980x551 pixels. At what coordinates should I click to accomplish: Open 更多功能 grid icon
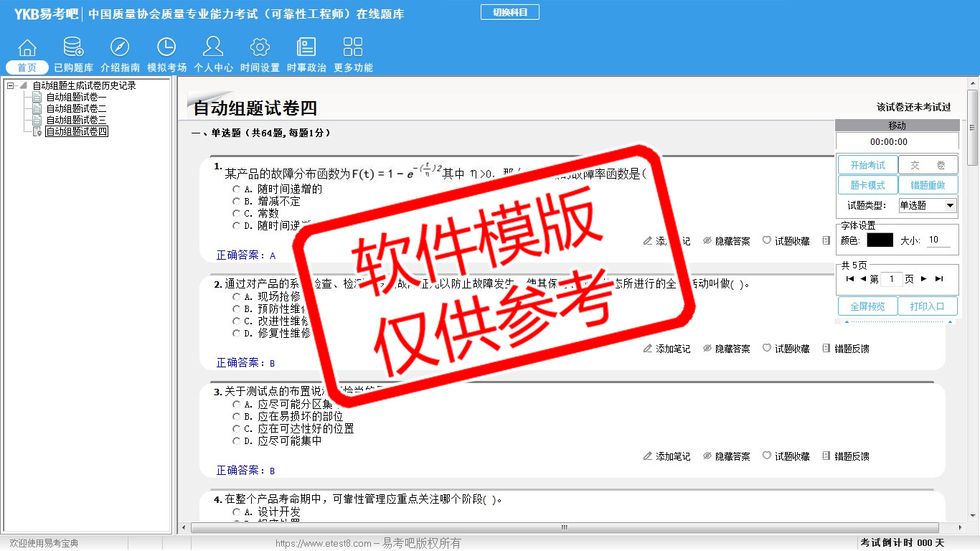[353, 47]
